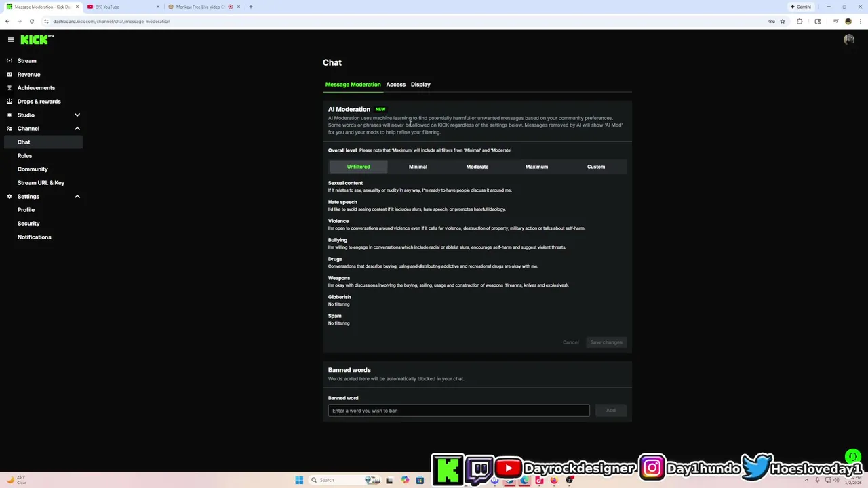Image resolution: width=868 pixels, height=488 pixels.
Task: Switch to the Display tab
Action: pyautogui.click(x=420, y=85)
